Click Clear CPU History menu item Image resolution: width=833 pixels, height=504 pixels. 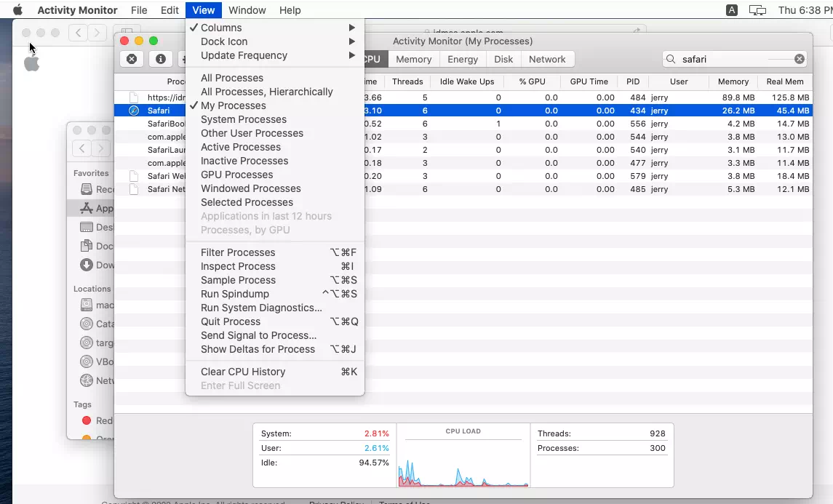point(275,372)
